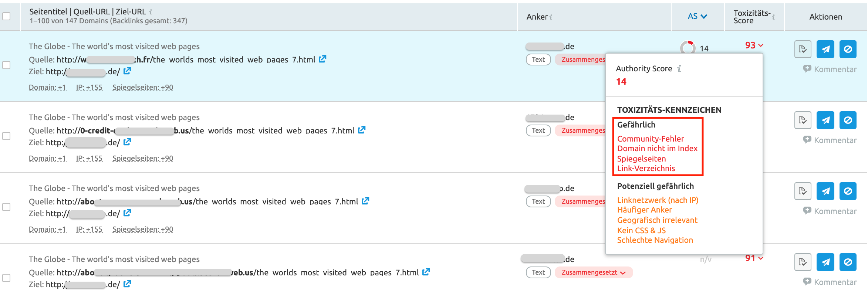Check the second backlink row checkbox
868x292 pixels.
pos(6,136)
